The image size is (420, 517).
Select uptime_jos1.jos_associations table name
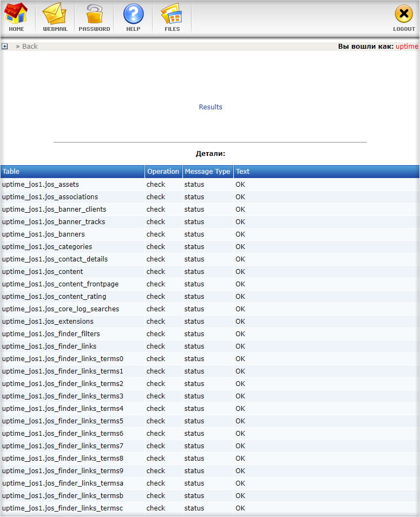coord(50,197)
